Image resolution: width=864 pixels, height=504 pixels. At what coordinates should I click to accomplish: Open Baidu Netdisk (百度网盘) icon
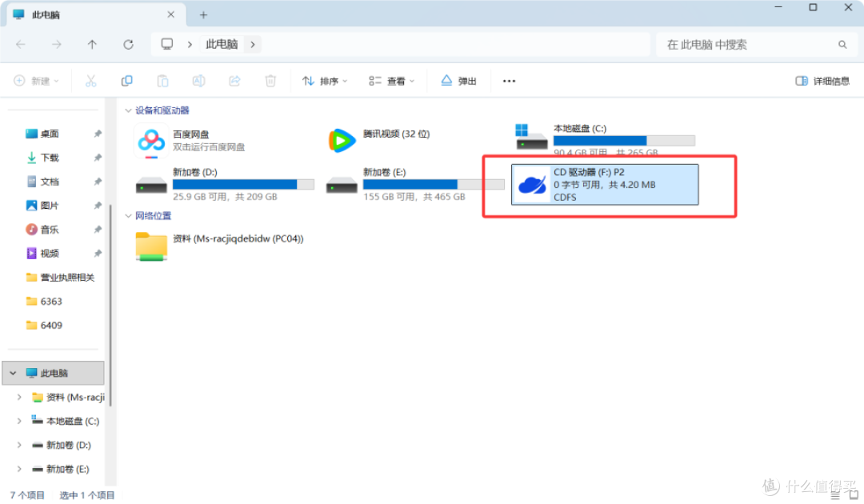[x=151, y=141]
